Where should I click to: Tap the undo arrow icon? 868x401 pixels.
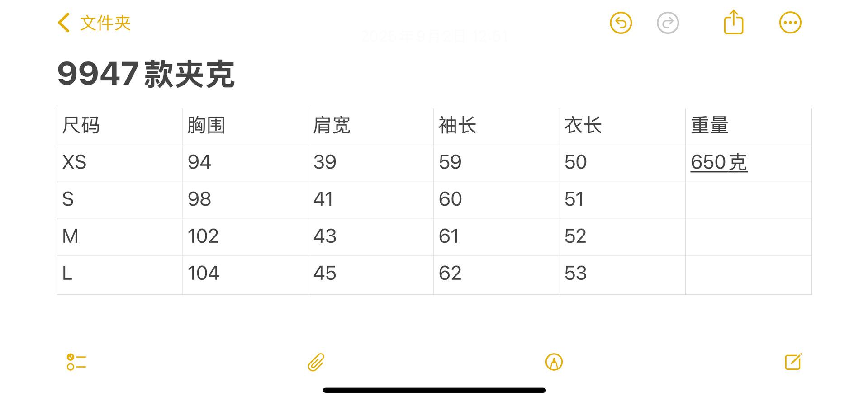tap(621, 23)
